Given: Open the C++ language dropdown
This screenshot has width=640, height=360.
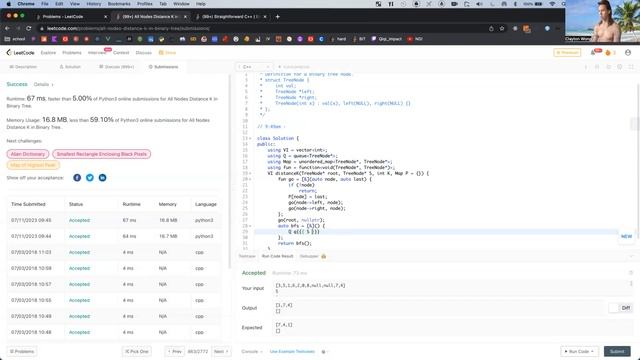Looking at the screenshot, I should 253,67.
